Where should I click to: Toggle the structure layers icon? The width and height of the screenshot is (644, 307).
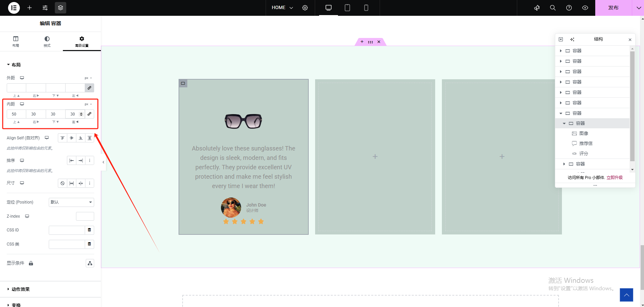tap(61, 8)
